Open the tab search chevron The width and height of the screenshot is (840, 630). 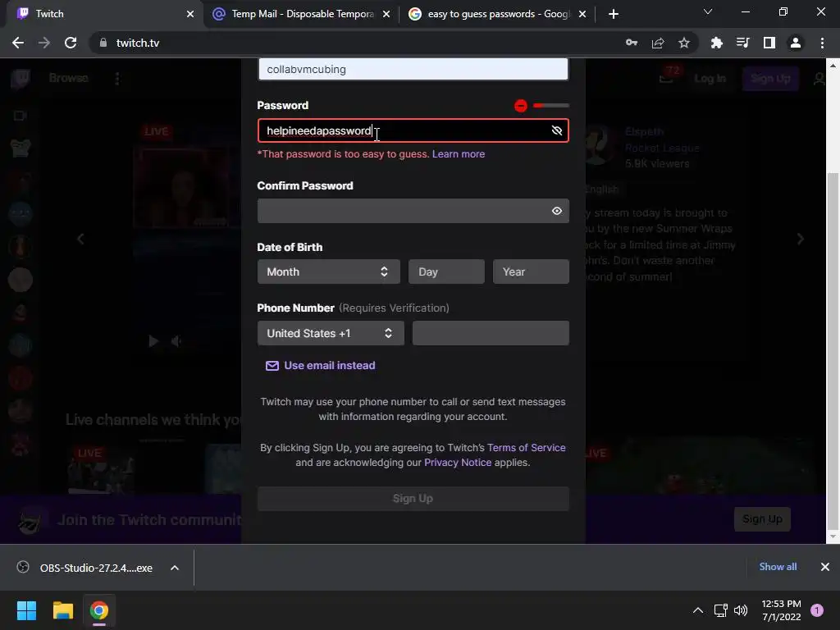point(708,11)
